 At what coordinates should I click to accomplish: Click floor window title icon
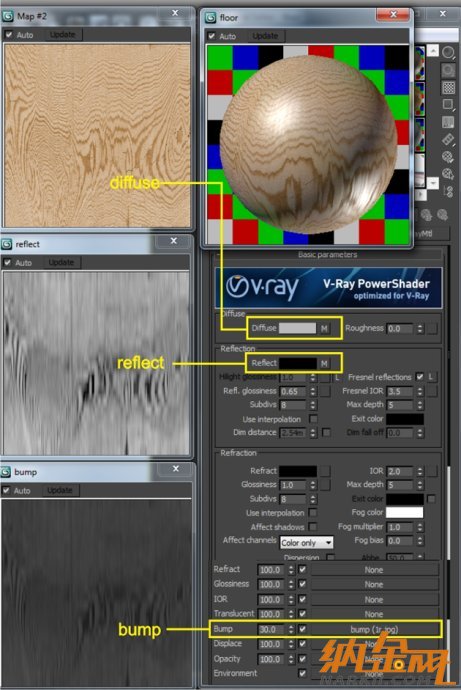[211, 18]
